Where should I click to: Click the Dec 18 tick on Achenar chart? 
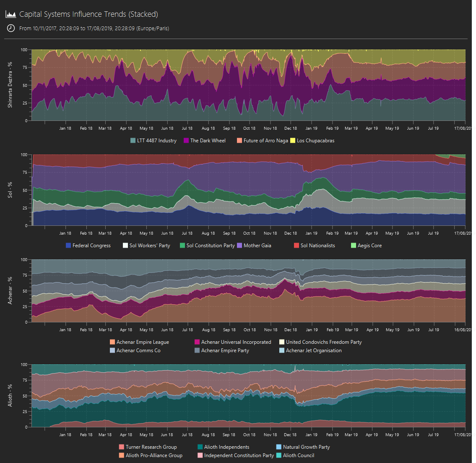click(291, 330)
